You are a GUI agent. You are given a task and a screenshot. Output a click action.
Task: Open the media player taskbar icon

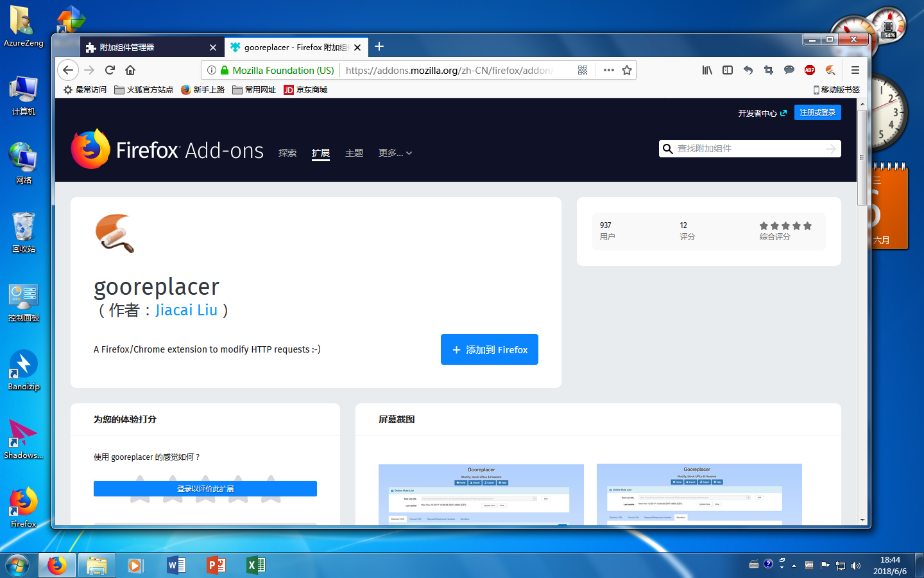[x=135, y=565]
